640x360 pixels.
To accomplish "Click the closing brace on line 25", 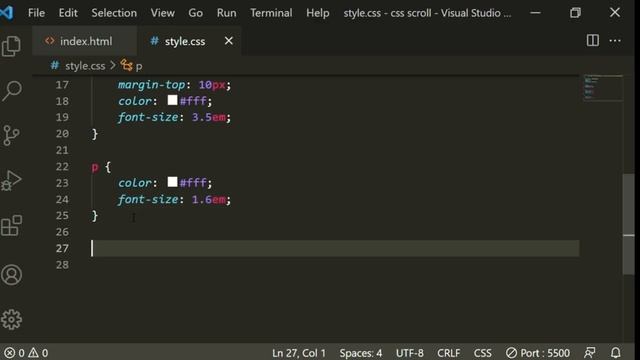I will [95, 216].
